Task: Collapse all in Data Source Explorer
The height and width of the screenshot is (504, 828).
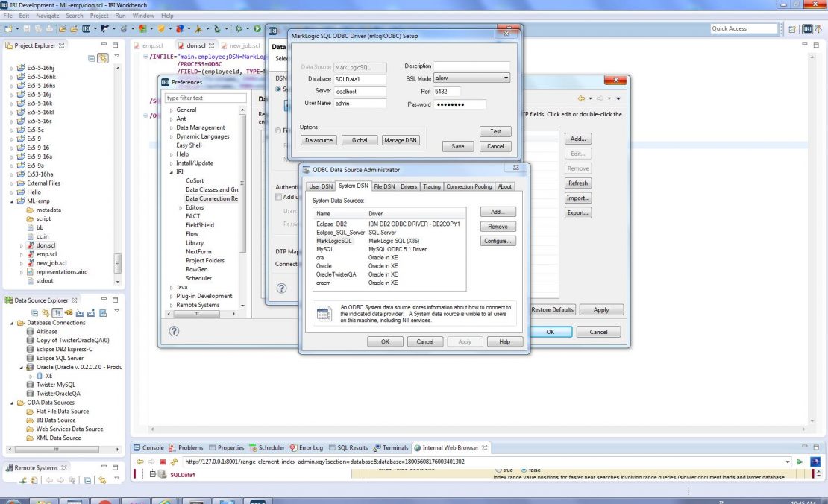Action: (x=35, y=313)
